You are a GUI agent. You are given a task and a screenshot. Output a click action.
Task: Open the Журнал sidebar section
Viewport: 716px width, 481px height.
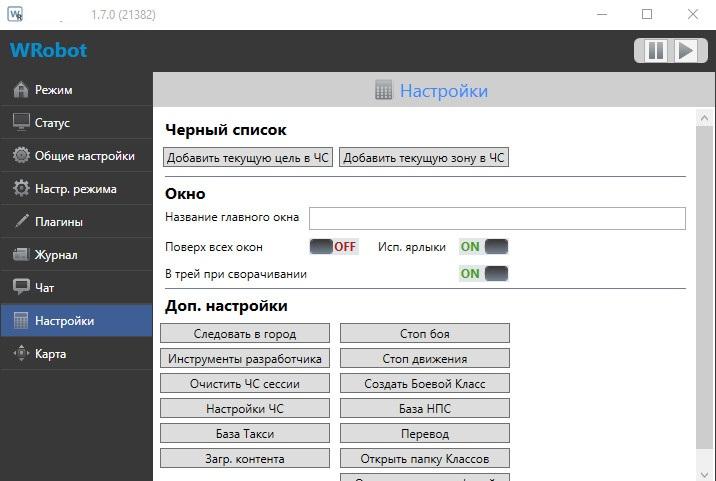coord(56,255)
